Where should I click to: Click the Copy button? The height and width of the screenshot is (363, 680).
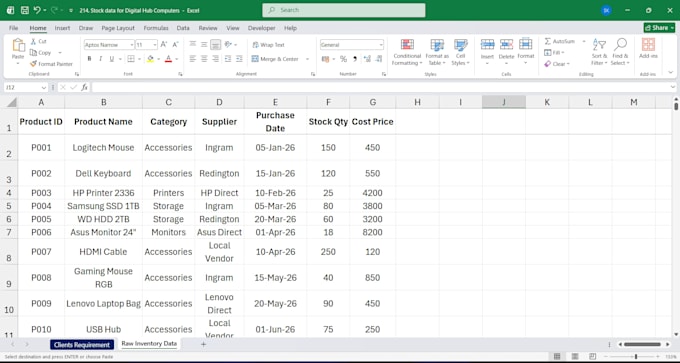point(41,52)
